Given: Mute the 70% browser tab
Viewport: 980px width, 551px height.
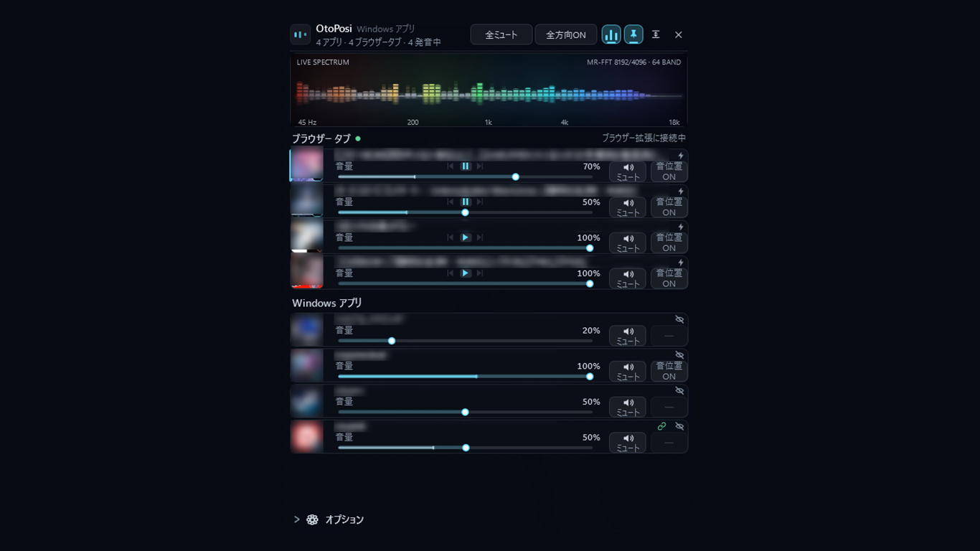Looking at the screenshot, I should coord(628,171).
